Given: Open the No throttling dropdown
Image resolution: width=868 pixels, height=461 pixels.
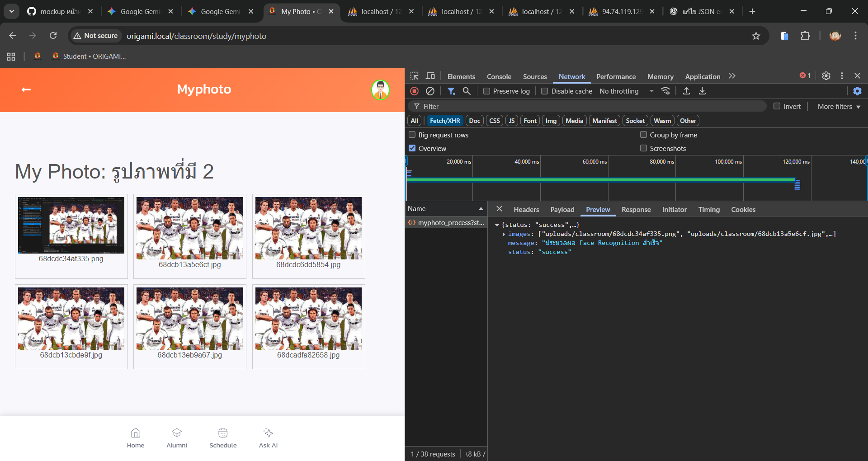Looking at the screenshot, I should tap(626, 91).
